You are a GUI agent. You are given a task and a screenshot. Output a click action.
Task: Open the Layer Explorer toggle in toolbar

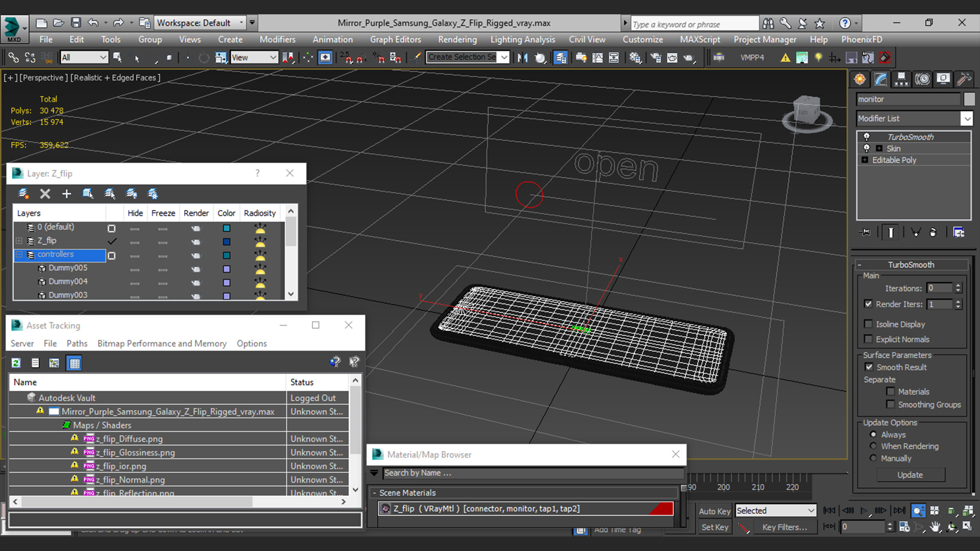pos(560,58)
